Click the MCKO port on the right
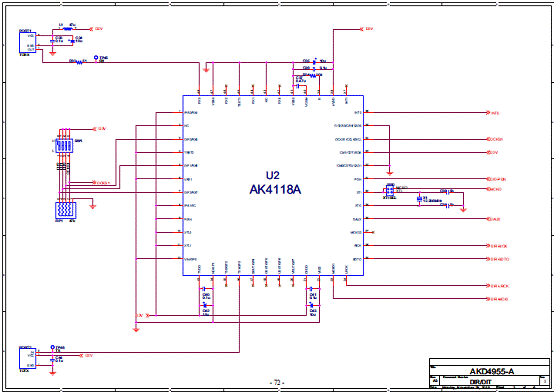Viewport: 554px width, 392px height. click(x=494, y=189)
